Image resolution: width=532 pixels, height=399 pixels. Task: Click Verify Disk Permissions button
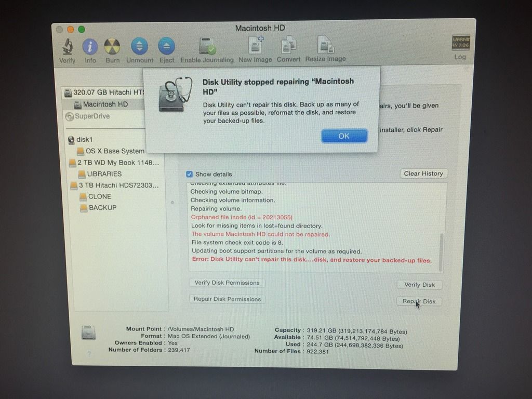[x=227, y=283]
